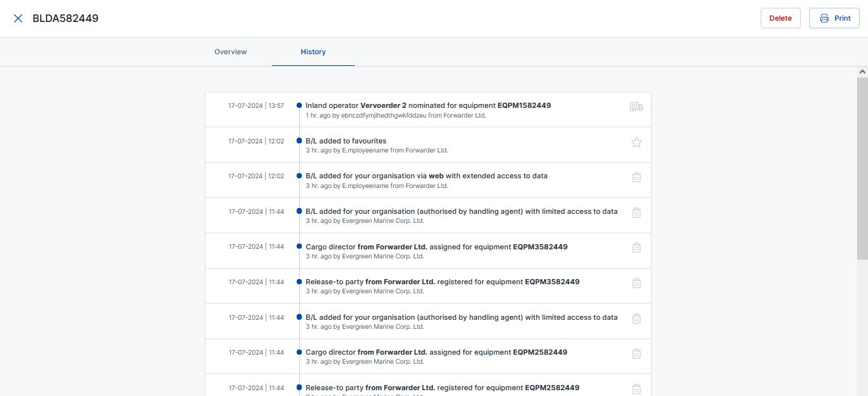Click the clipboard icon on the second handling agent entry

click(636, 318)
